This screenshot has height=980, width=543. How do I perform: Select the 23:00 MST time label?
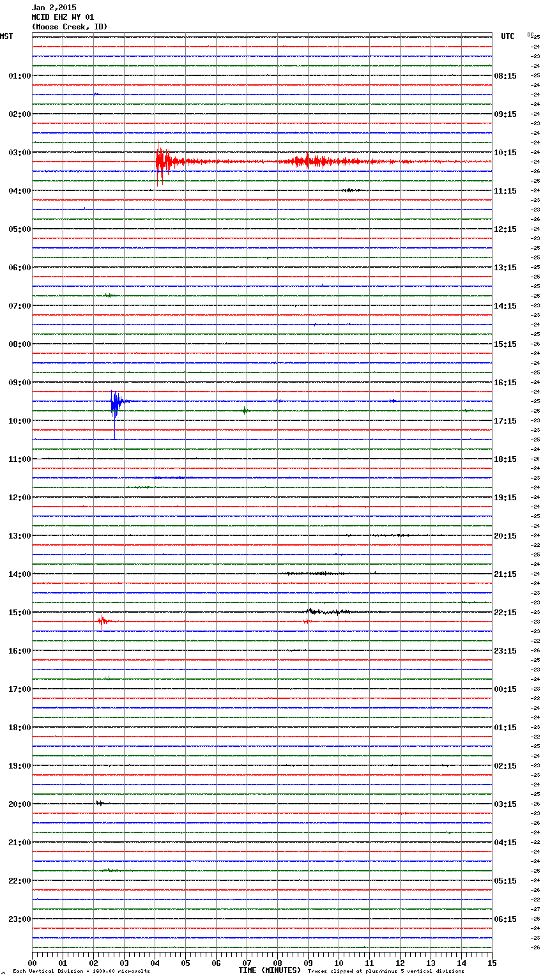[19, 919]
